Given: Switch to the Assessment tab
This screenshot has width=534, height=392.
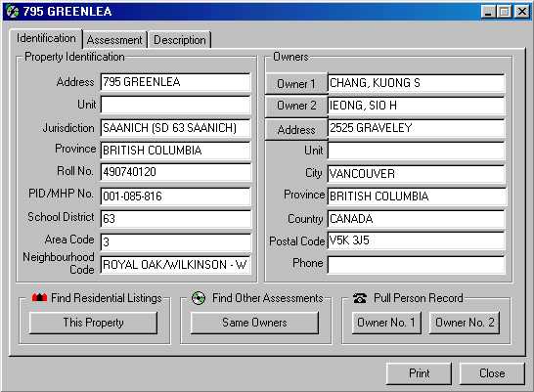Looking at the screenshot, I should [x=114, y=40].
